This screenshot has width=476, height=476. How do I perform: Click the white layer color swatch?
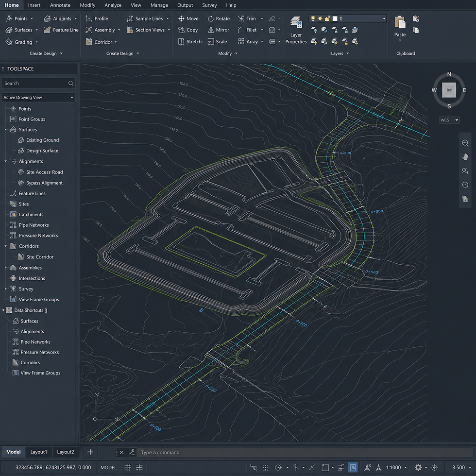tap(335, 18)
